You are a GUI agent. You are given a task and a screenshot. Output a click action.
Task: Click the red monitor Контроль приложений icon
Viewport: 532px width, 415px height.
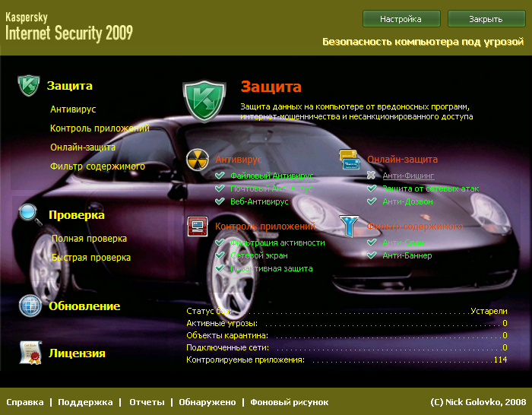coord(198,227)
